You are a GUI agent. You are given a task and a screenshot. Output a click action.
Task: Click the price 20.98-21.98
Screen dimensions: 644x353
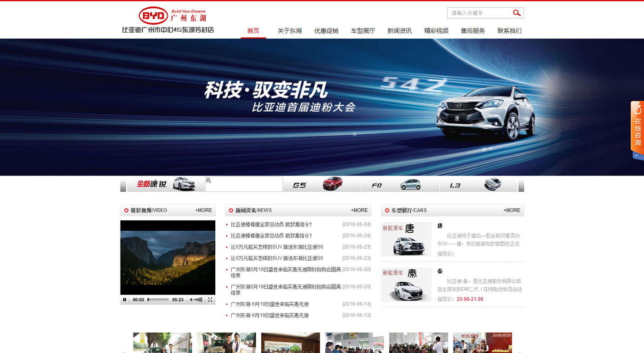(470, 299)
